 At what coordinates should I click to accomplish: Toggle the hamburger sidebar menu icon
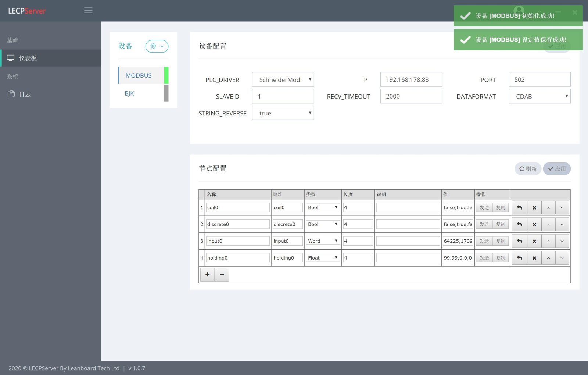(88, 11)
